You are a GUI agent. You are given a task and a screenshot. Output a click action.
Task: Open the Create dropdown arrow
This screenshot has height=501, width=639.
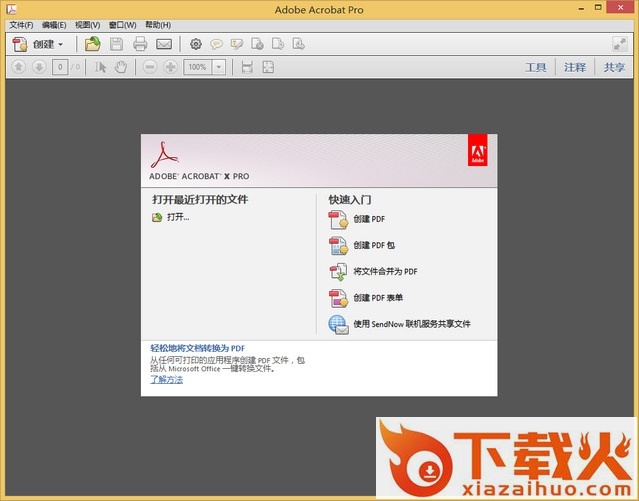(x=61, y=44)
